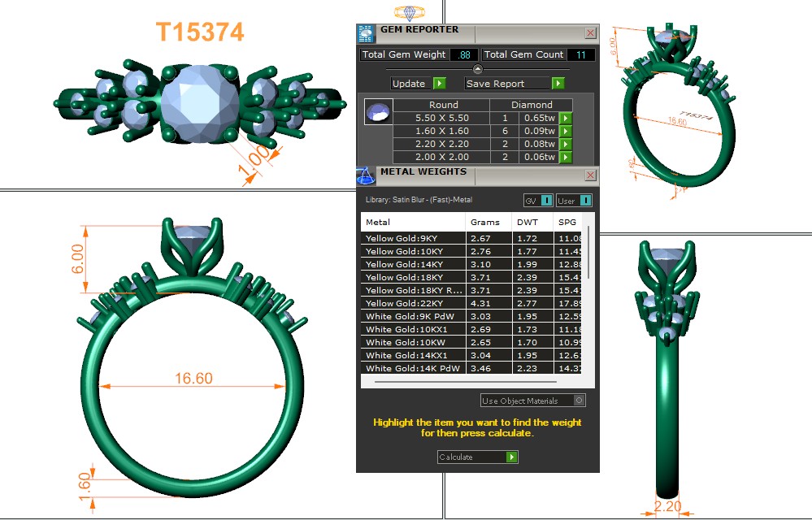Select White Gold:10KW metal row
812x520 pixels.
pyautogui.click(x=413, y=342)
